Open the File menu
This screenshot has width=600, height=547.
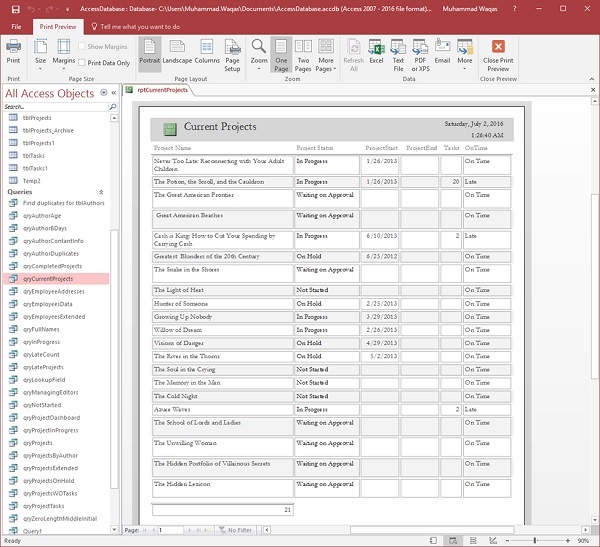(x=16, y=26)
